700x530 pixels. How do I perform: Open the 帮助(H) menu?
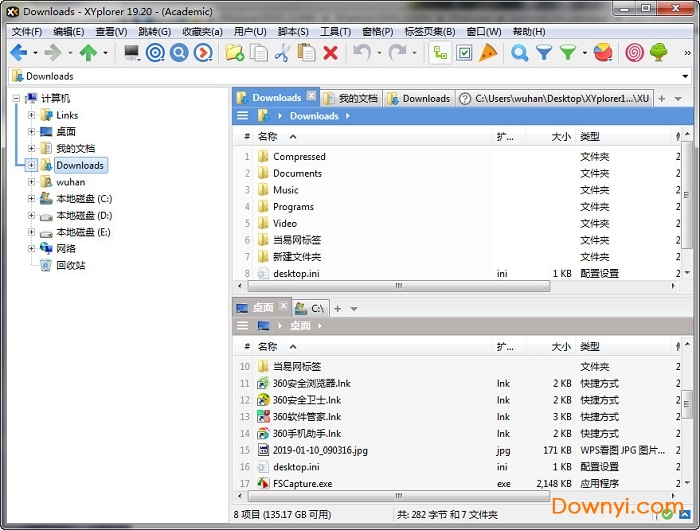pyautogui.click(x=529, y=32)
